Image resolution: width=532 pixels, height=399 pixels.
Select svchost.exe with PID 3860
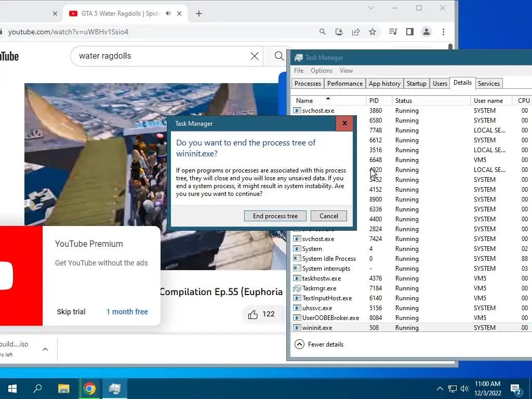pyautogui.click(x=411, y=111)
